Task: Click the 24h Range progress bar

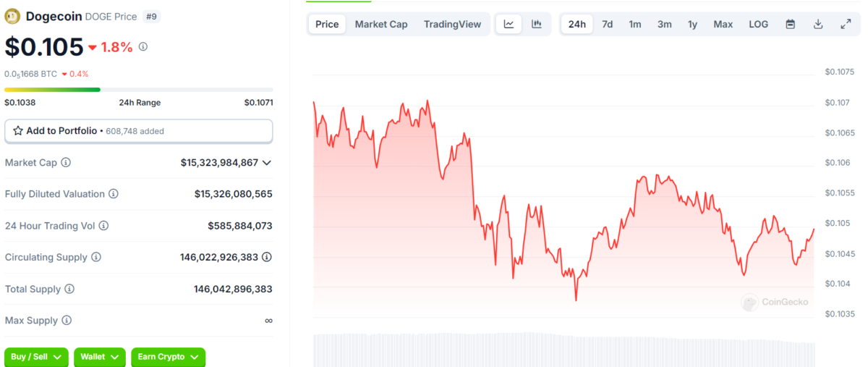Action: (x=138, y=90)
